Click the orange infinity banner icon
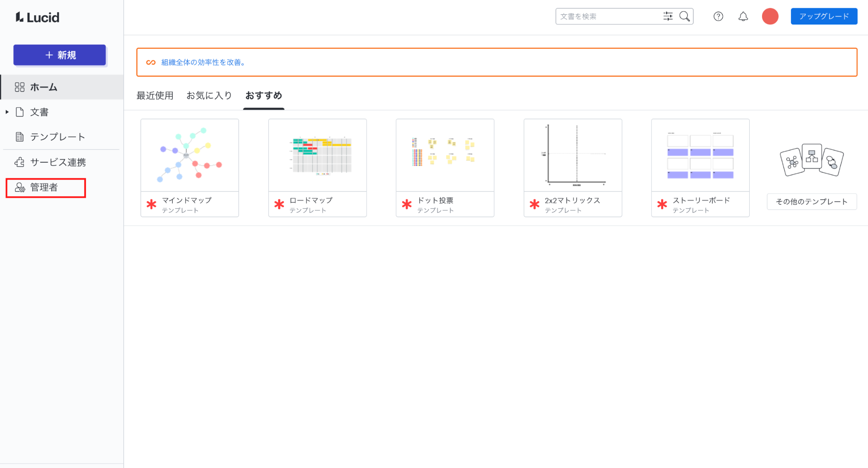The width and height of the screenshot is (868, 468). (x=151, y=62)
